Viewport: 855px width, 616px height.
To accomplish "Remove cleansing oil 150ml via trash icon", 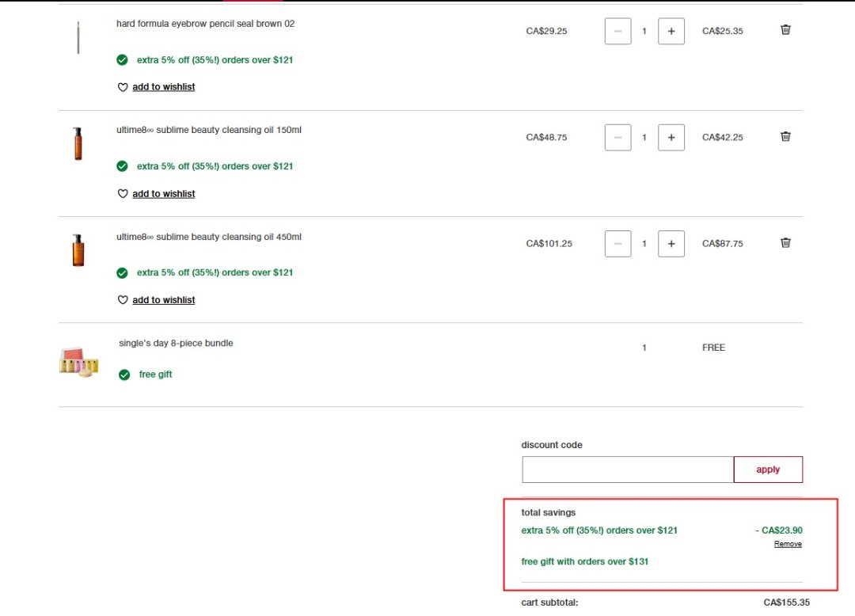I will tap(785, 136).
